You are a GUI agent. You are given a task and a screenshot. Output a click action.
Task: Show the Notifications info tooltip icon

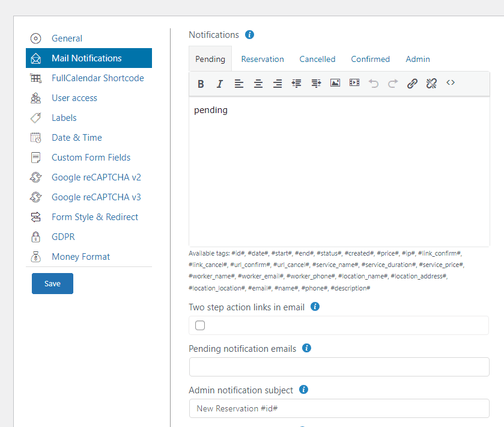(x=250, y=35)
